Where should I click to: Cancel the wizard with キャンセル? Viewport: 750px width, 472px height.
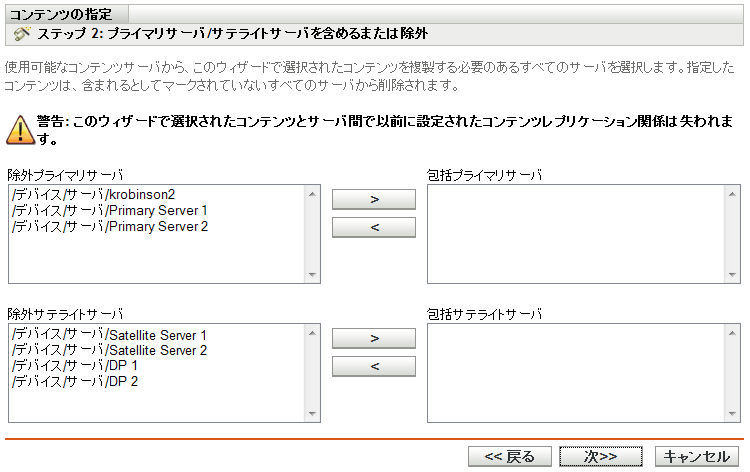click(x=697, y=456)
